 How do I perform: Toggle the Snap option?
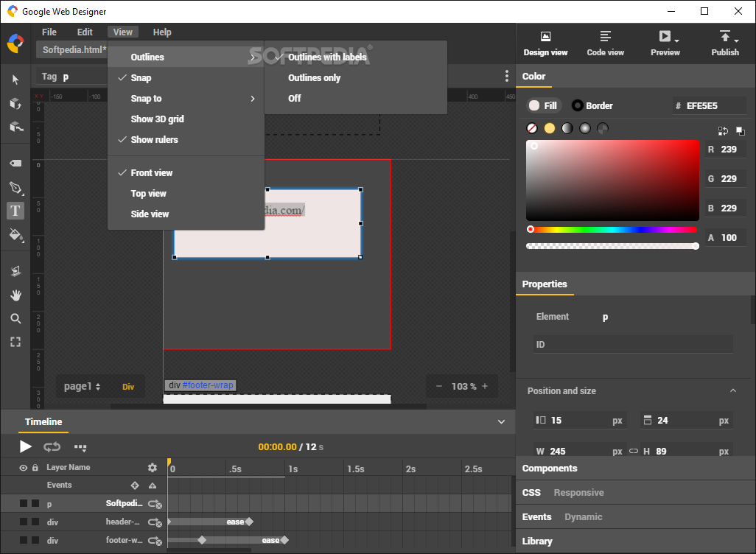click(x=186, y=77)
